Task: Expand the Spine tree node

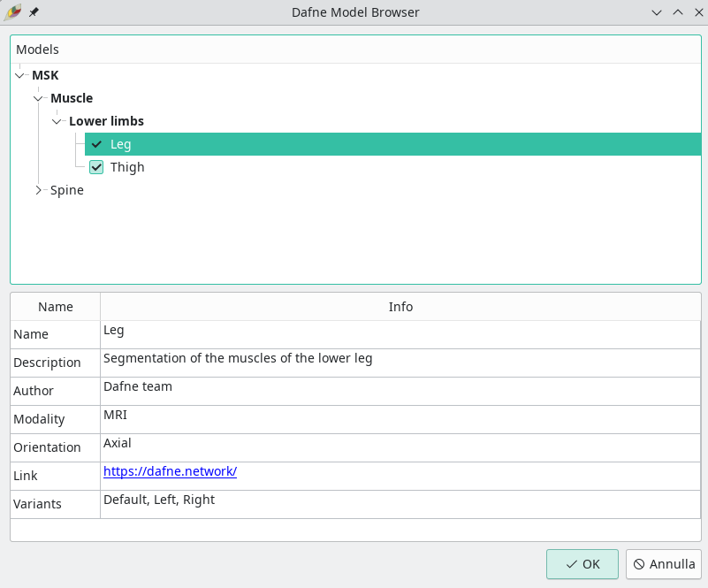Action: (38, 190)
